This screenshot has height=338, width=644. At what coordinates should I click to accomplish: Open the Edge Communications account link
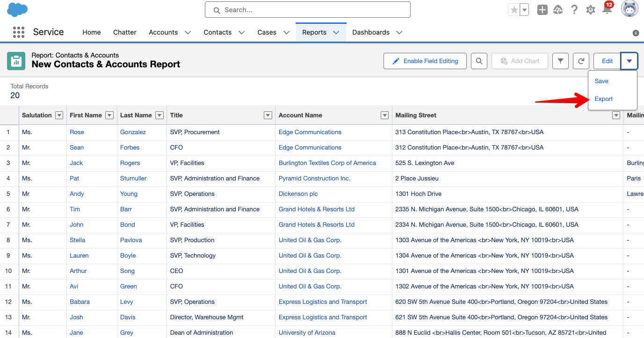click(x=310, y=132)
